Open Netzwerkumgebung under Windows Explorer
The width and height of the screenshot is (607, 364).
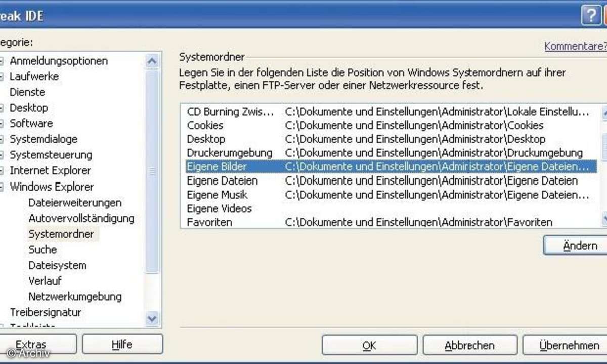point(75,297)
